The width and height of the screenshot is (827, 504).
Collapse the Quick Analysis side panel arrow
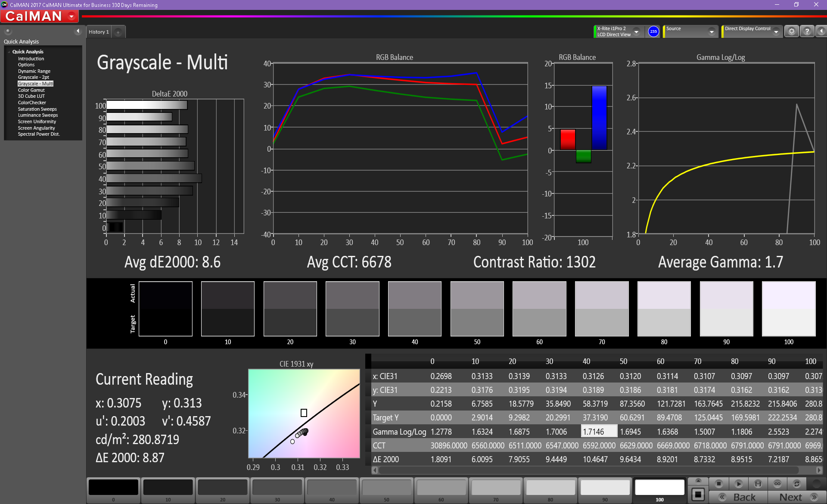point(78,31)
